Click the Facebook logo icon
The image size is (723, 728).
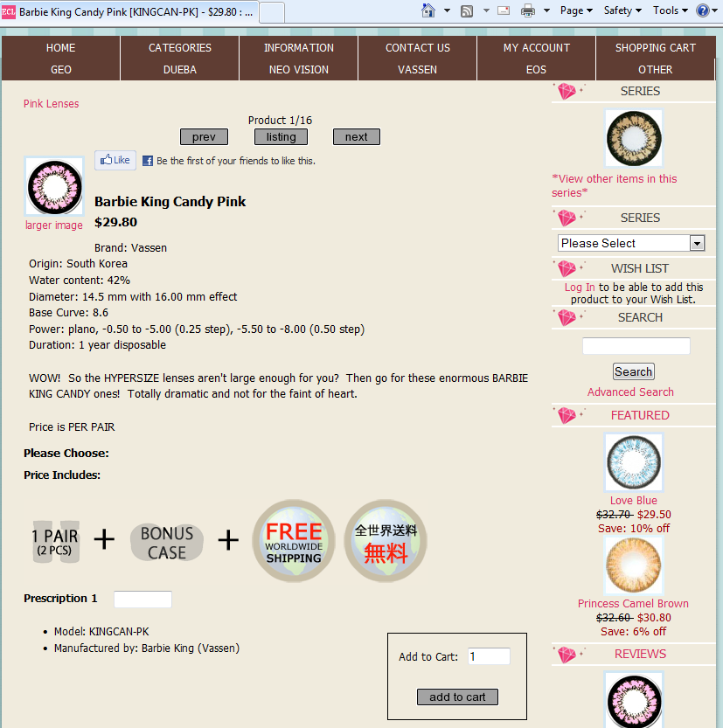pos(148,161)
